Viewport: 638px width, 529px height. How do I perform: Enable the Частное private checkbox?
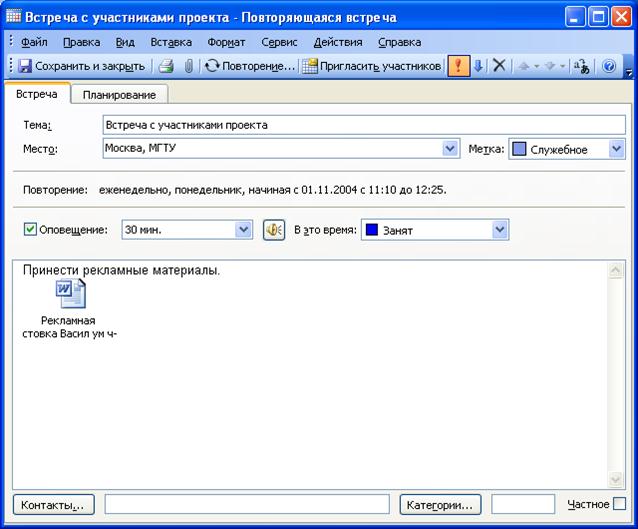coord(619,504)
